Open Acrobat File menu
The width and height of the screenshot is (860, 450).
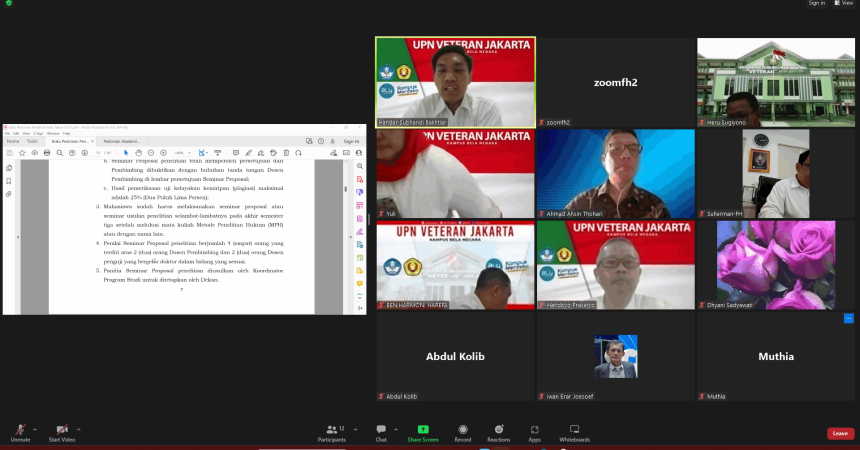pos(7,133)
